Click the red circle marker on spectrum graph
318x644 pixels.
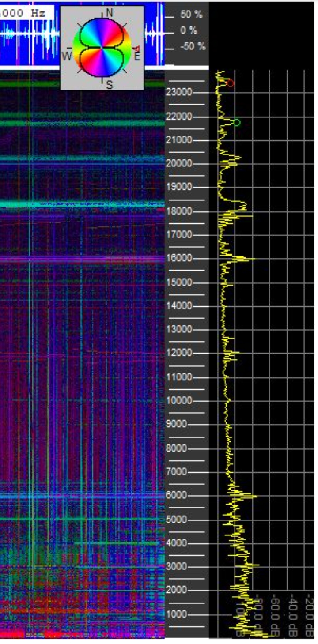[230, 83]
